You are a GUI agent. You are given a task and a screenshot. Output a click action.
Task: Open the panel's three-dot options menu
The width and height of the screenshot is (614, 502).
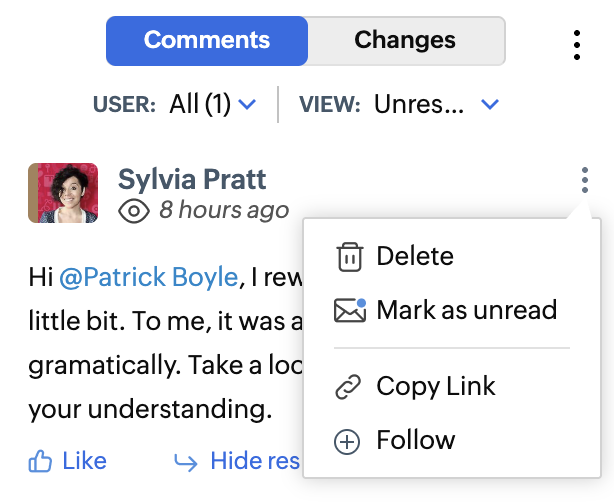click(577, 45)
